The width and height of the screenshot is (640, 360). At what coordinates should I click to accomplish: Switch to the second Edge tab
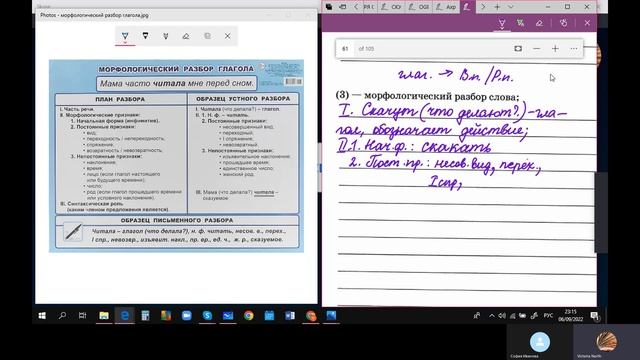[x=391, y=7]
